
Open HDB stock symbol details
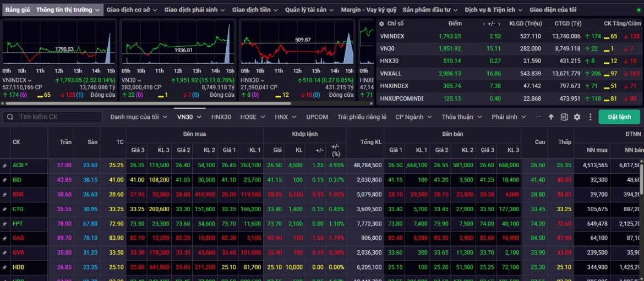click(18, 267)
